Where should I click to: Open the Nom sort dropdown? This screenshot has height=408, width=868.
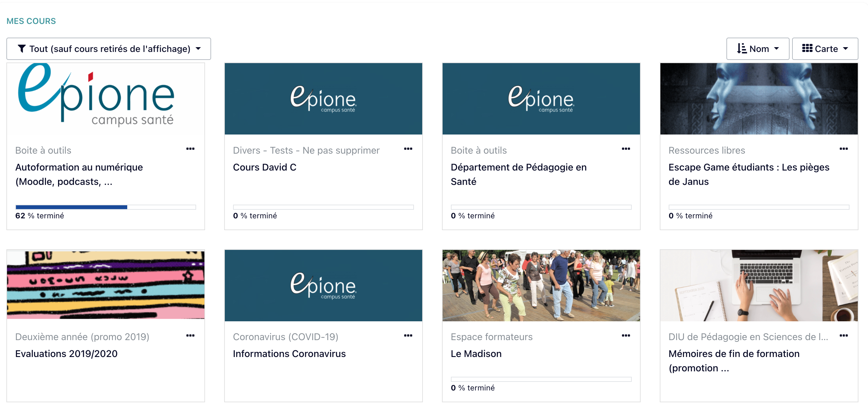(757, 49)
